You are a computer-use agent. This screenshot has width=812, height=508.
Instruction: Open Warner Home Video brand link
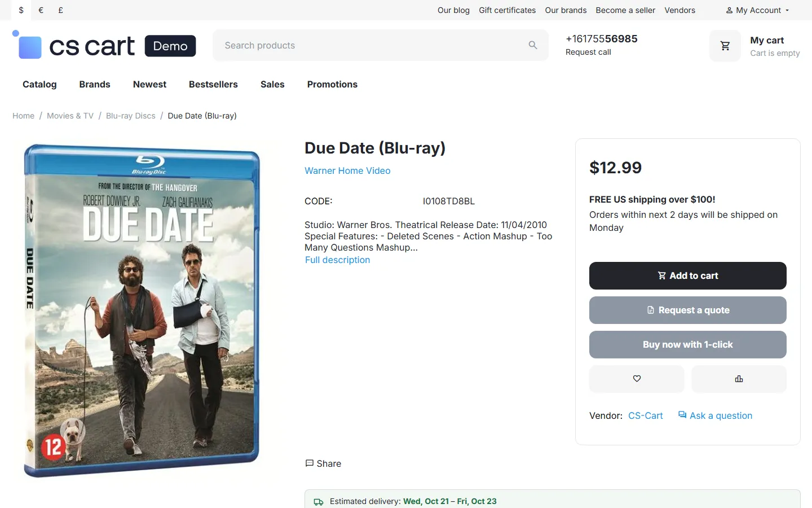347,170
